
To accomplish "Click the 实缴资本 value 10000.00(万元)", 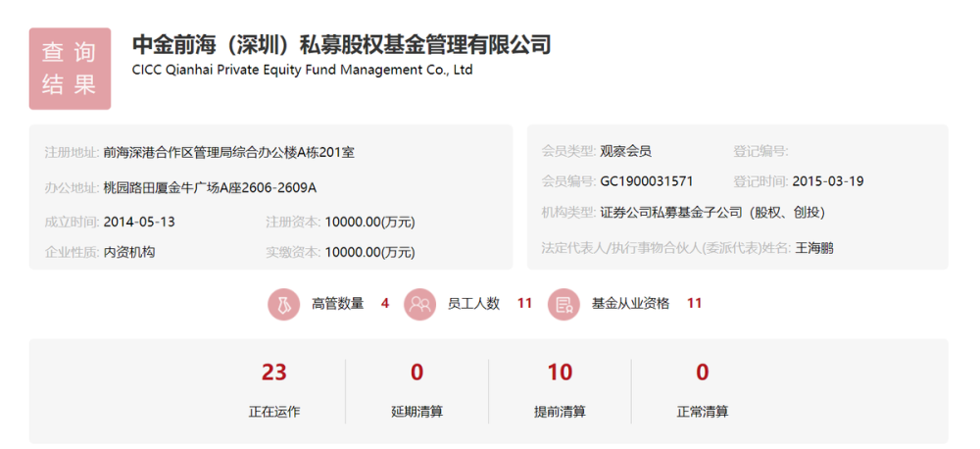I will tap(370, 252).
